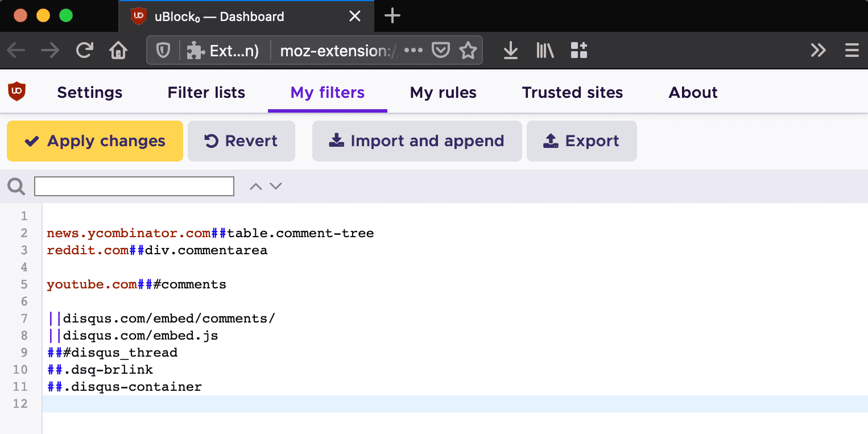Image resolution: width=868 pixels, height=434 pixels.
Task: Open the Firefox hamburger menu
Action: click(852, 50)
